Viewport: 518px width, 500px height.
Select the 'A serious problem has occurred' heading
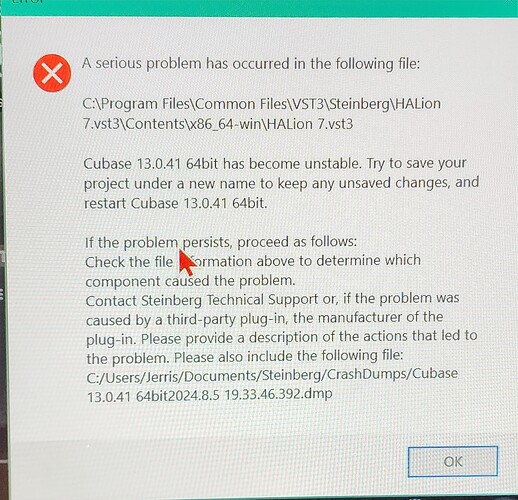251,63
